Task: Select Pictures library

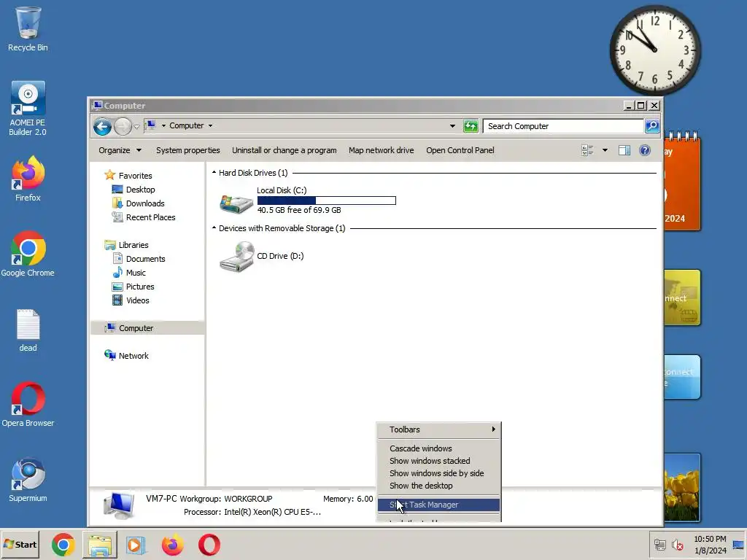Action: coord(140,286)
